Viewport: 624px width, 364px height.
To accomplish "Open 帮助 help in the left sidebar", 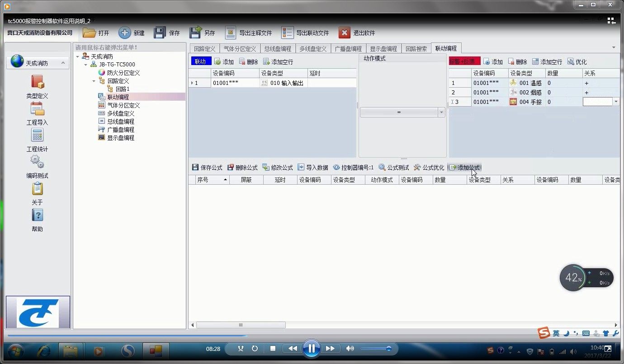I will [x=37, y=220].
